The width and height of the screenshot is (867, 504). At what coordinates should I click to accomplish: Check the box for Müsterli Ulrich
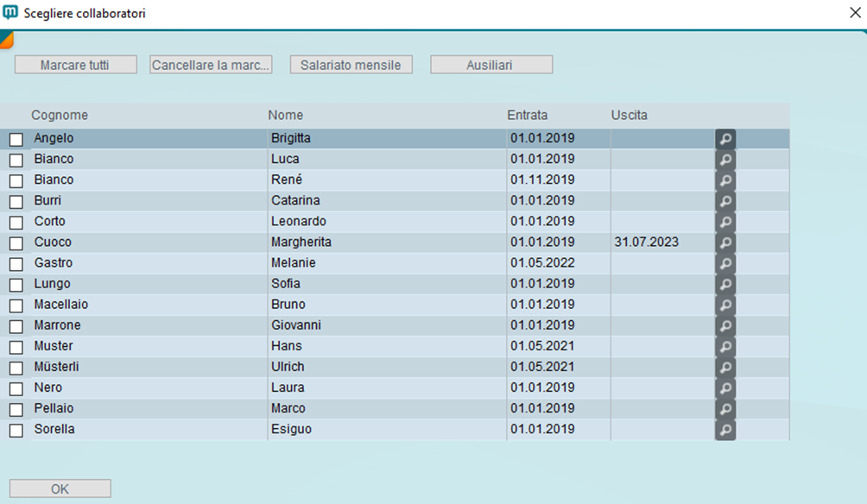click(x=16, y=368)
